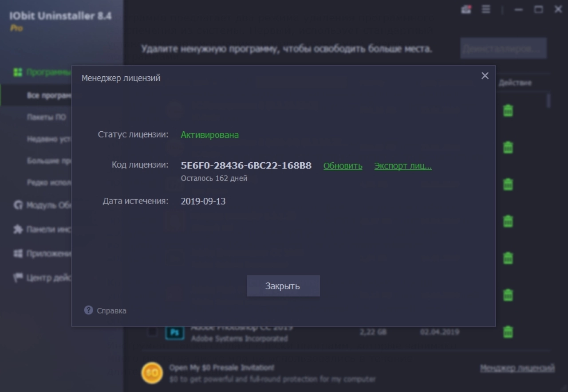This screenshot has width=568, height=392.
Task: Click the Осталось 162 дней text
Action: pyautogui.click(x=214, y=178)
